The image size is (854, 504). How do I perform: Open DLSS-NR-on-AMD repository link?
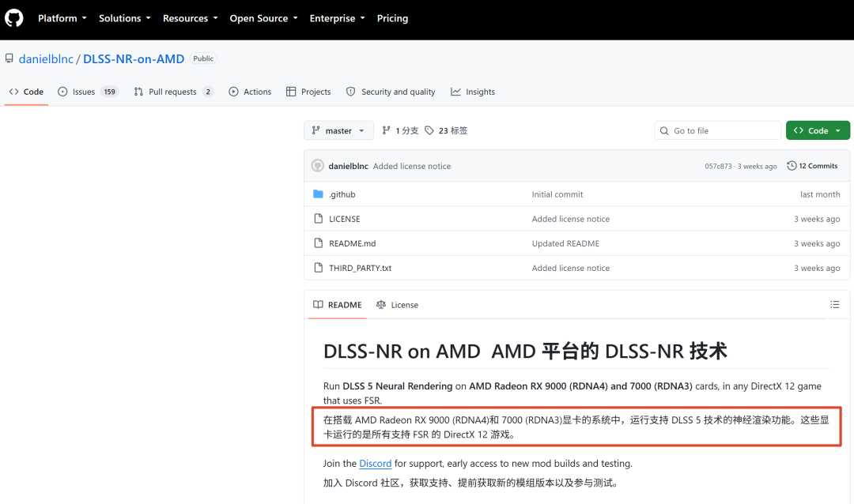134,58
